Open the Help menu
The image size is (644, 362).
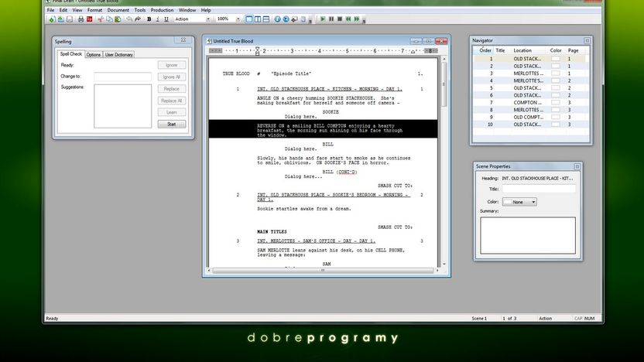click(x=206, y=10)
